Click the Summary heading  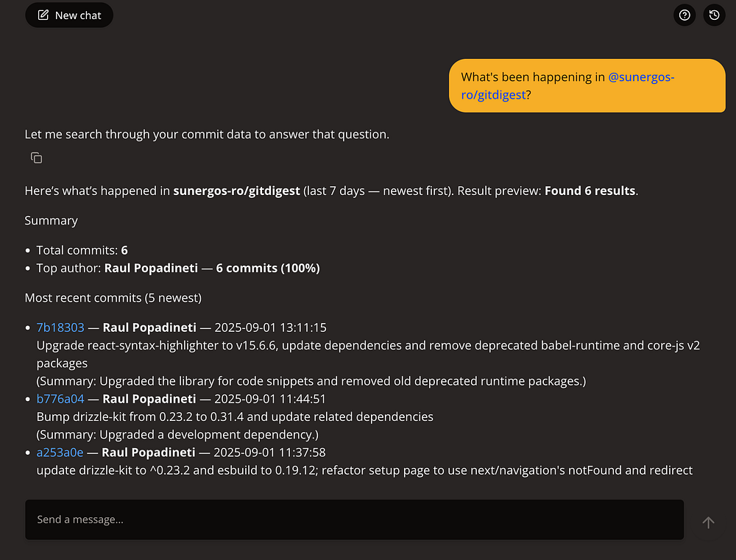point(51,221)
